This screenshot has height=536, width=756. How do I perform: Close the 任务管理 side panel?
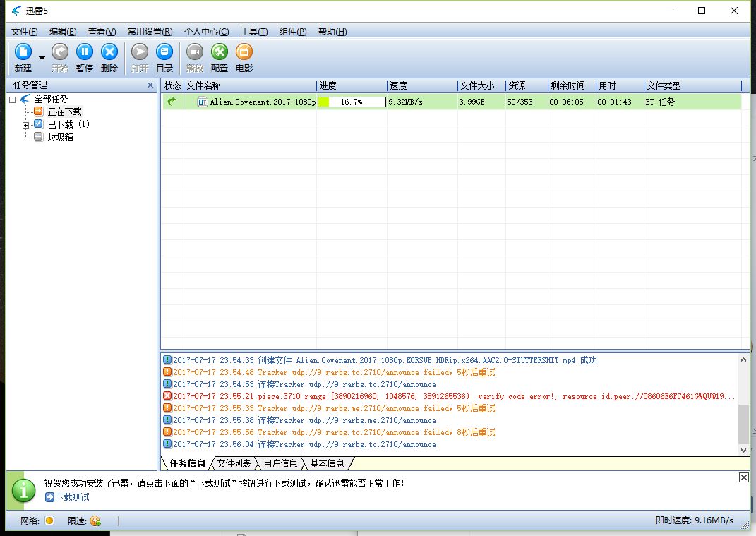click(x=150, y=85)
